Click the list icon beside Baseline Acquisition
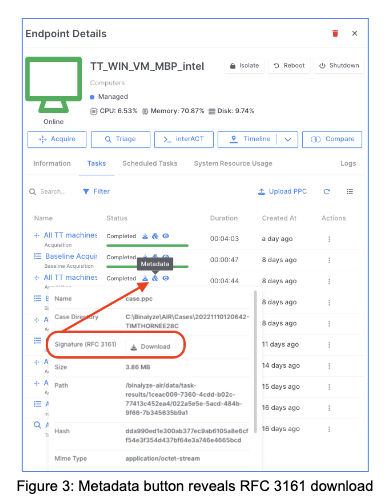Screen dimensions: 392x501 click(x=37, y=256)
